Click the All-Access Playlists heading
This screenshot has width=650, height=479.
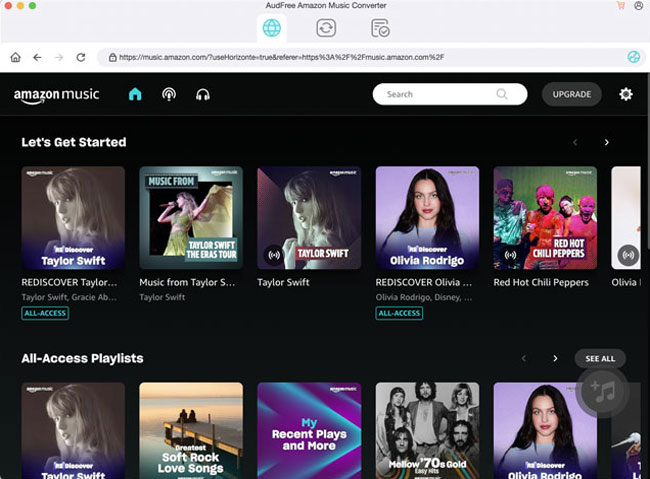pyautogui.click(x=82, y=358)
